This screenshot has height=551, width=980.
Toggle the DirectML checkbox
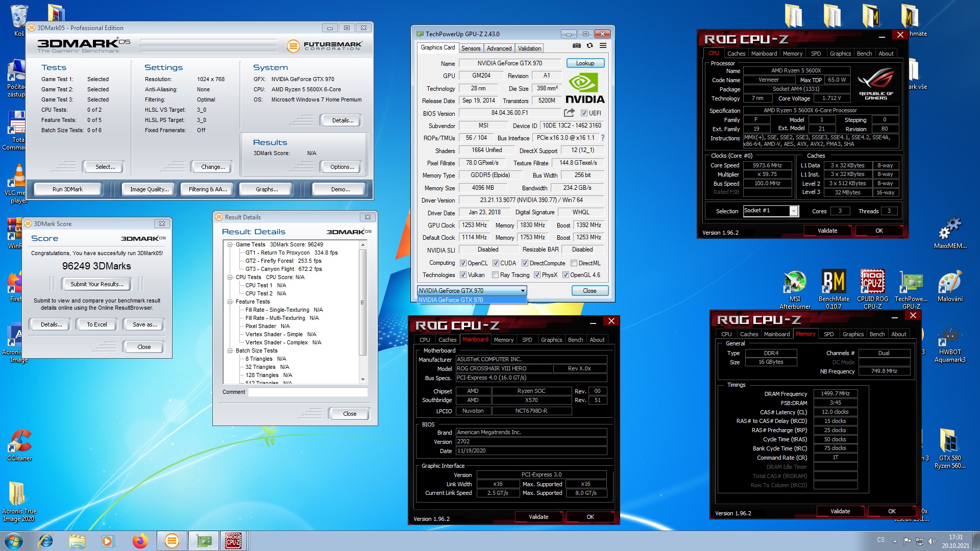click(x=574, y=263)
